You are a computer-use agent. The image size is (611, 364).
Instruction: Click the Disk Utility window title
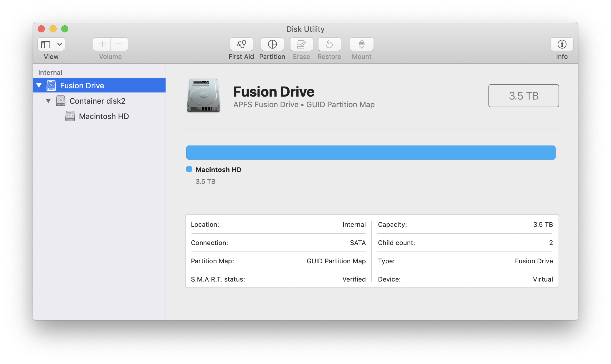click(x=305, y=29)
